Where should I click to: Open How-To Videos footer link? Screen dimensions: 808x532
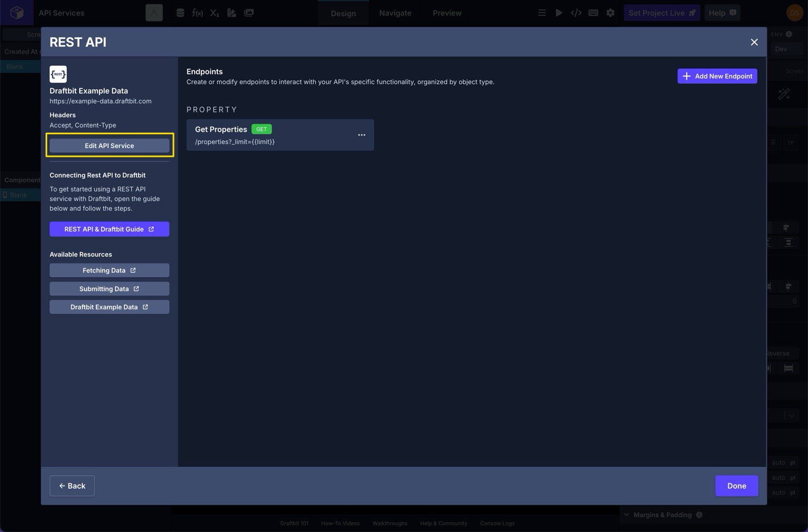tap(340, 523)
